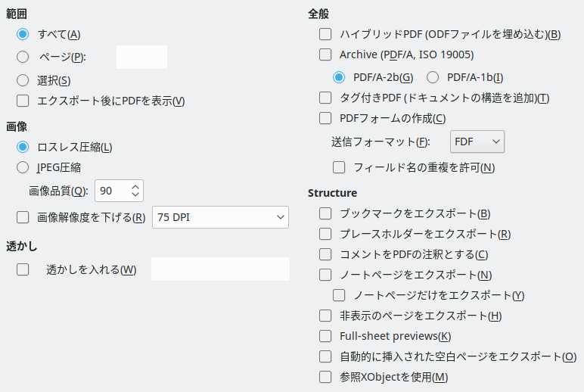
Task: Click the 透かし section heading
Action: click(22, 246)
